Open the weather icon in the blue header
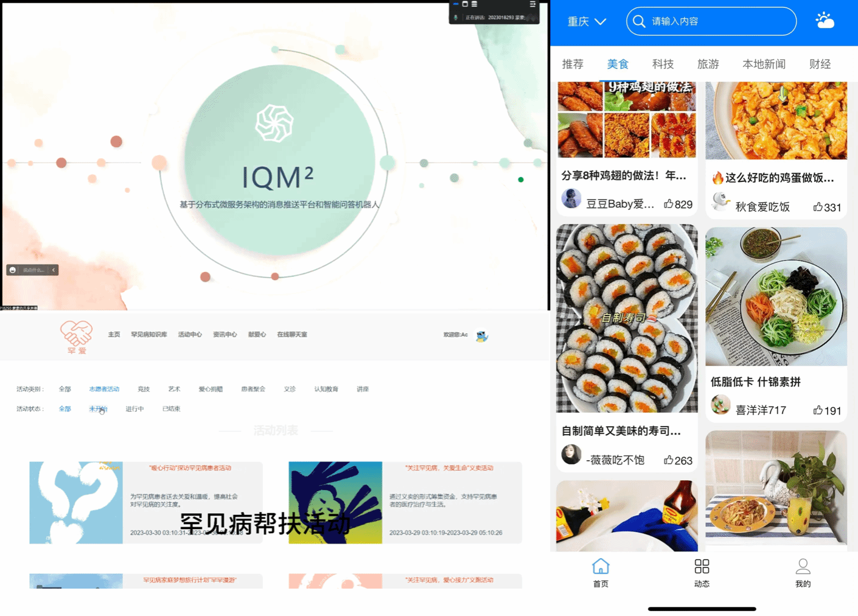 [825, 21]
